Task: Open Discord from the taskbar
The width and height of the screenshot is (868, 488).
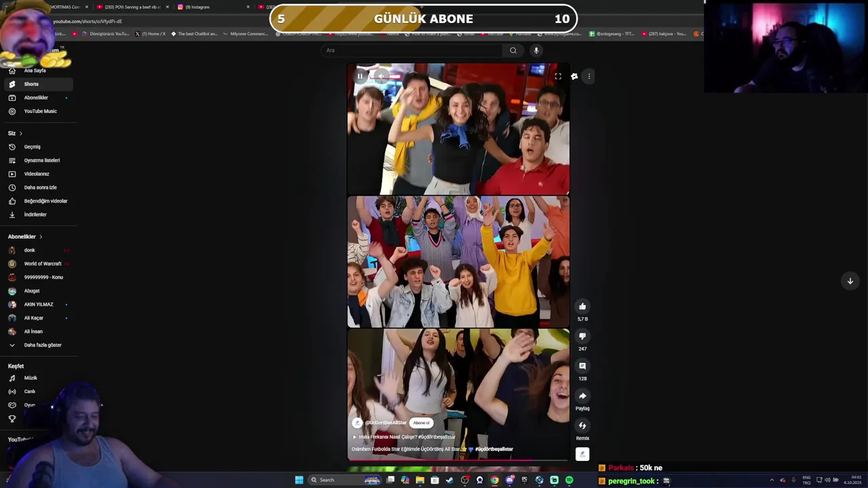Action: 509,480
